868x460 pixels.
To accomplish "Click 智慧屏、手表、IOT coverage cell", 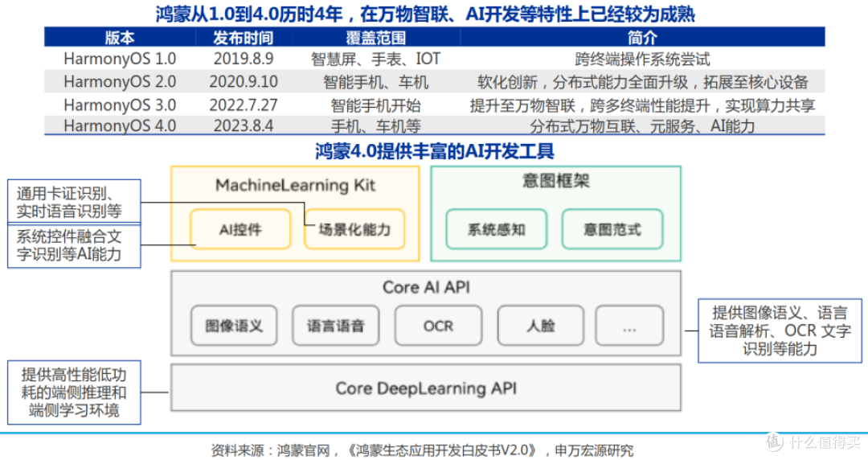I will [x=376, y=59].
